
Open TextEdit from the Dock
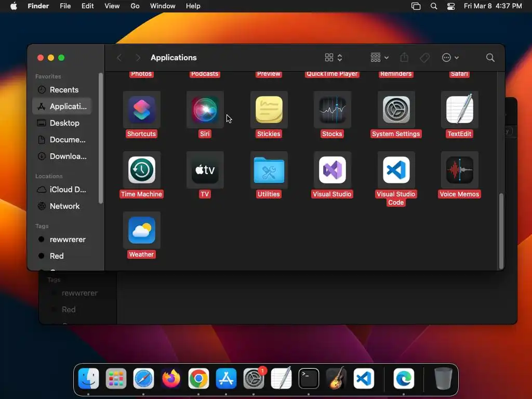point(281,378)
